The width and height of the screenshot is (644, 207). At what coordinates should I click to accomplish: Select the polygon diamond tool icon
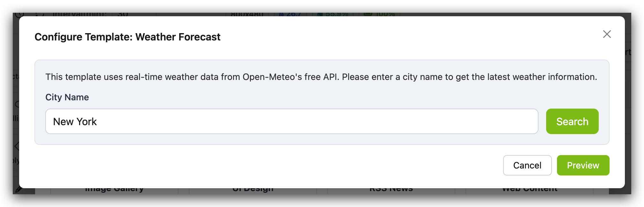coord(17,146)
